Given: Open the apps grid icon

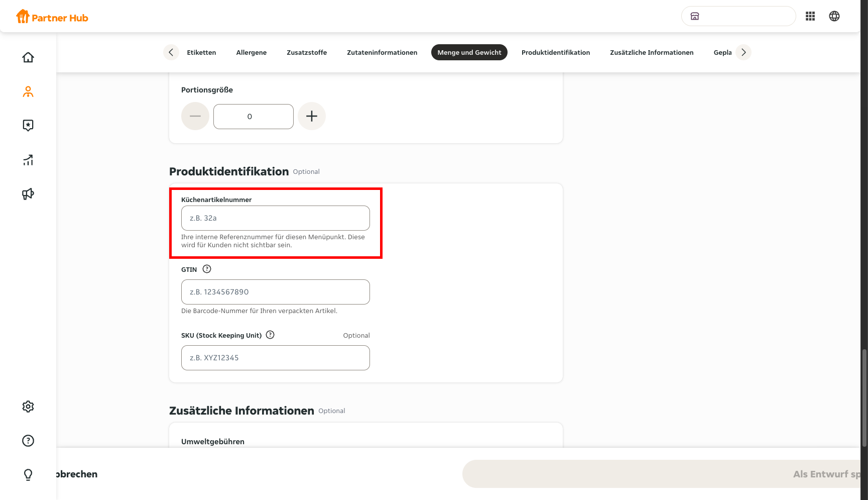Looking at the screenshot, I should (810, 16).
